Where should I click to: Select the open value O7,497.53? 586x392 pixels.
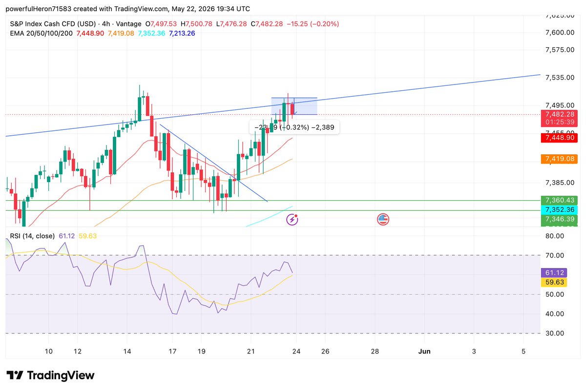161,24
